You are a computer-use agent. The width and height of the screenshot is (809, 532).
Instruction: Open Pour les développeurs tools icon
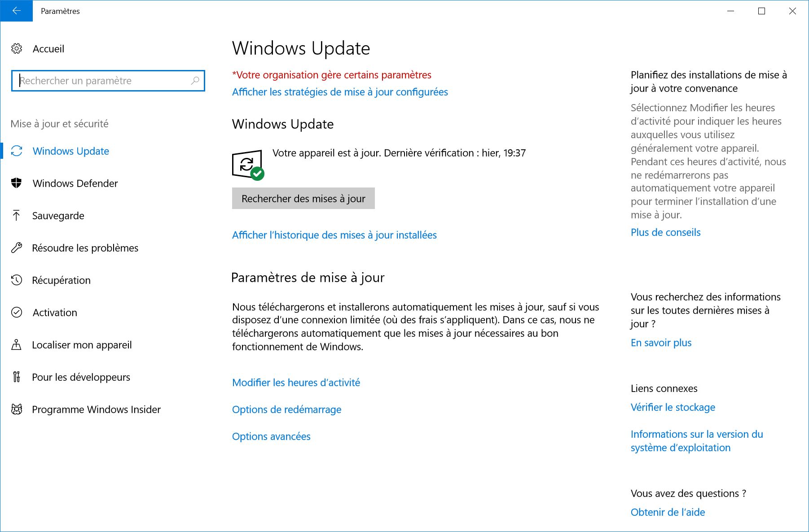(17, 377)
